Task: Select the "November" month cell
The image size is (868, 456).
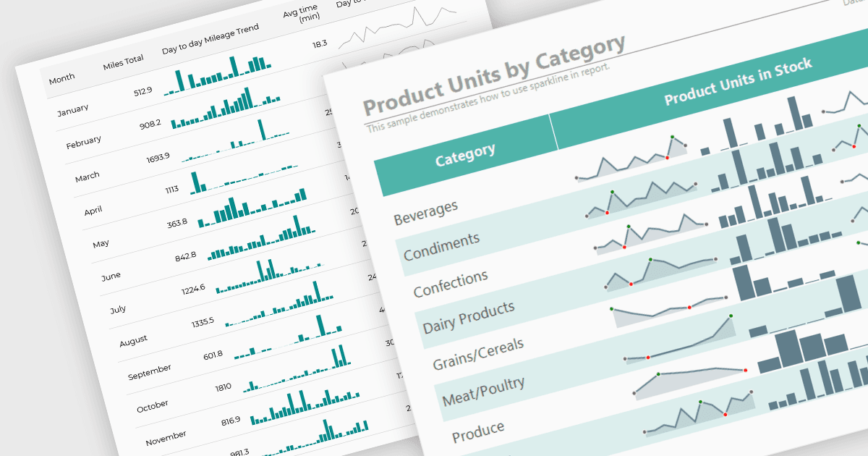Action: pyautogui.click(x=166, y=439)
